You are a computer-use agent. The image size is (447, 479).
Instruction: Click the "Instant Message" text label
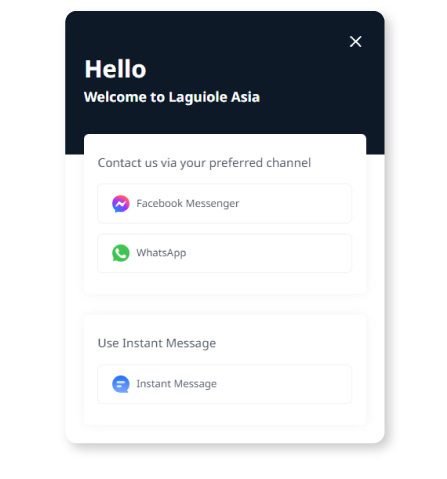point(176,384)
